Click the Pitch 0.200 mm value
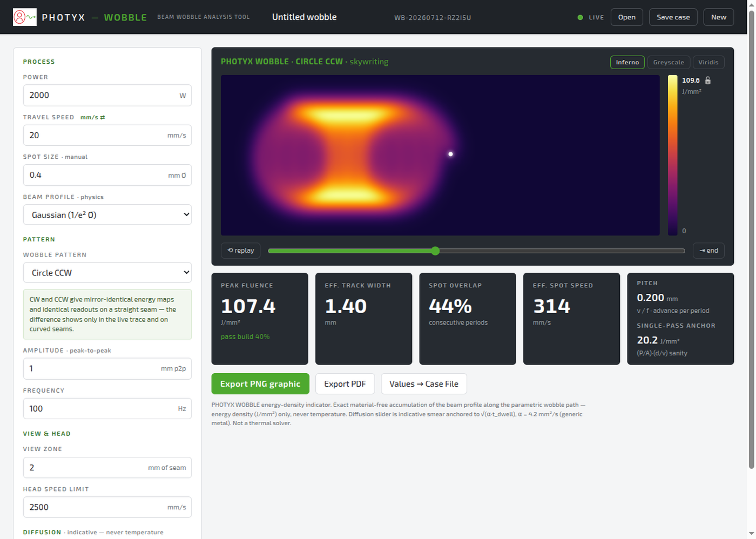 click(657, 298)
